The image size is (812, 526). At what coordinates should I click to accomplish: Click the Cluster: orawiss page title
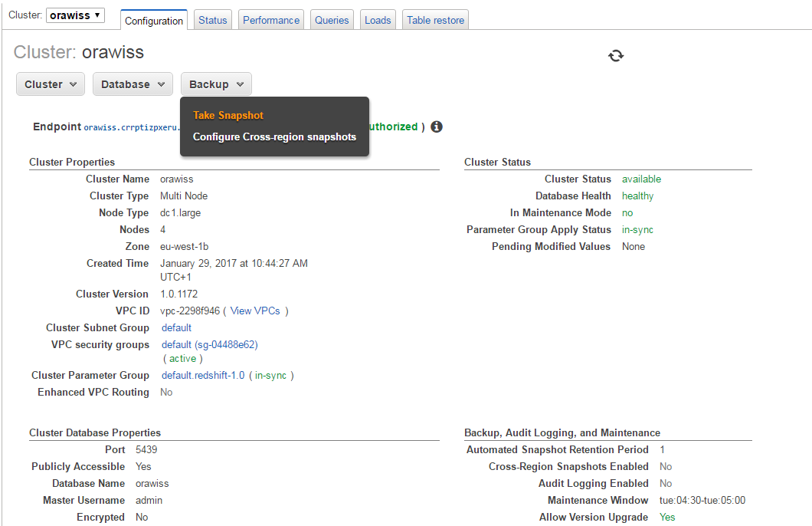[79, 52]
